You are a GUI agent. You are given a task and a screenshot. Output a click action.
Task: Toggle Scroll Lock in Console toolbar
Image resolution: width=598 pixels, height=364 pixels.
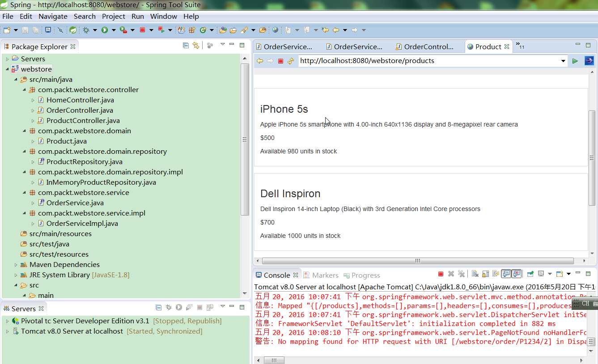tap(485, 274)
